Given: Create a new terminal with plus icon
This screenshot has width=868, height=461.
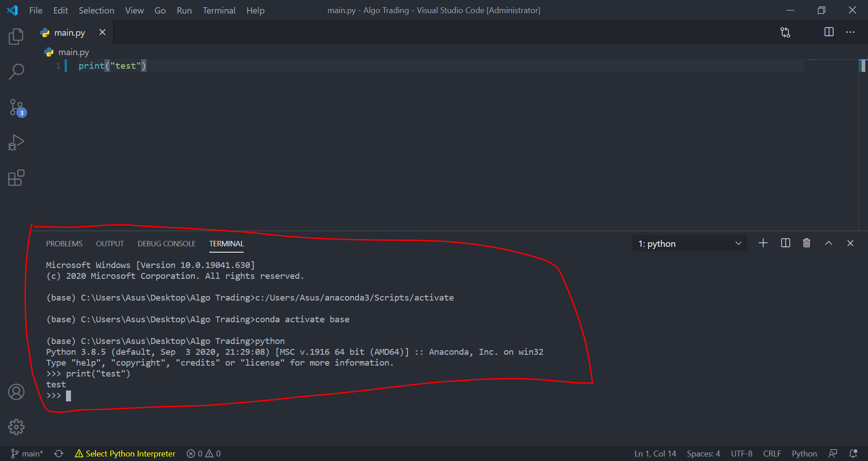Looking at the screenshot, I should point(763,243).
